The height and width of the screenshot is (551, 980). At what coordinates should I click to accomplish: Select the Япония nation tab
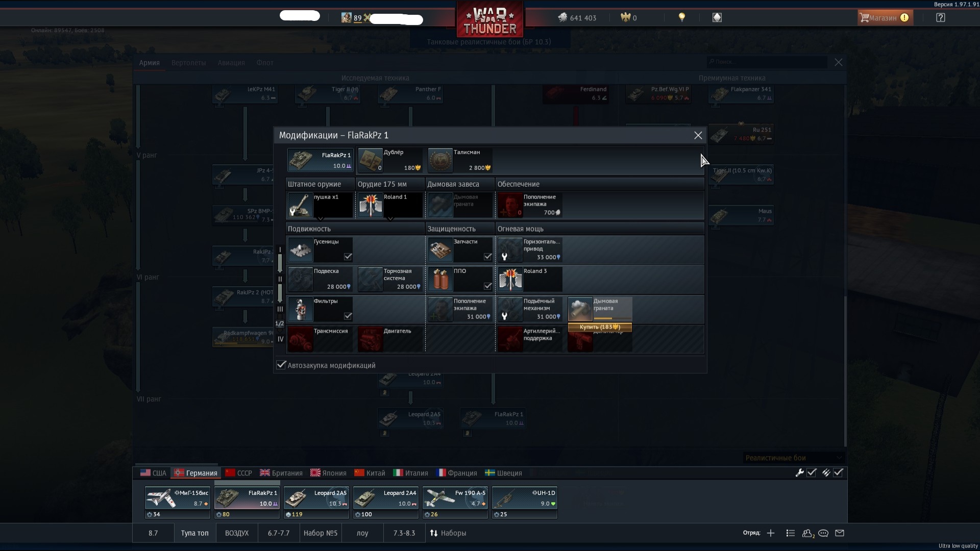[329, 473]
